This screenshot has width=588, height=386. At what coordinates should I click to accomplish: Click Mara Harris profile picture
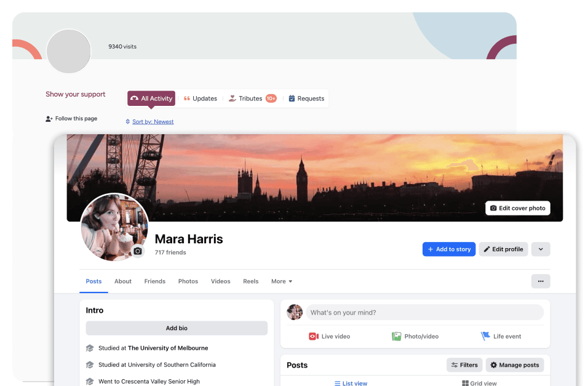point(114,227)
